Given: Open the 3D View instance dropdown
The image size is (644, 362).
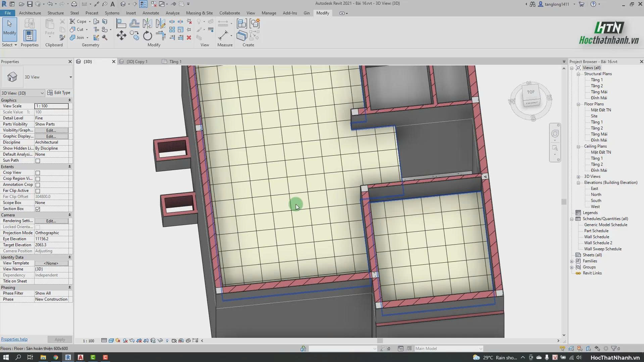Looking at the screenshot, I should point(22,93).
